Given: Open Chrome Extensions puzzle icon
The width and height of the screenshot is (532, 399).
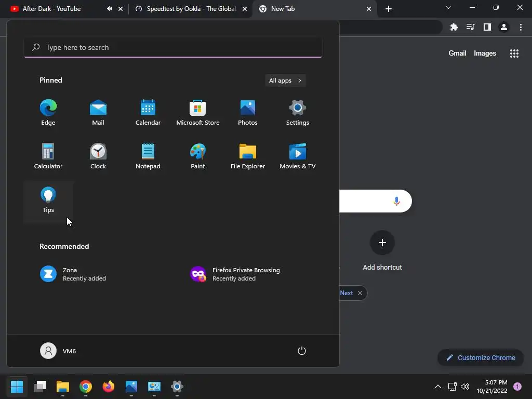Looking at the screenshot, I should coord(454,27).
